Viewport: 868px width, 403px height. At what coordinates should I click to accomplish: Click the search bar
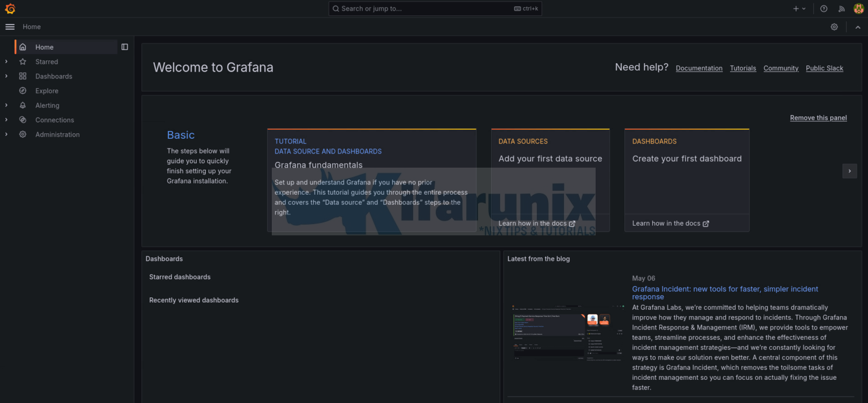[435, 8]
